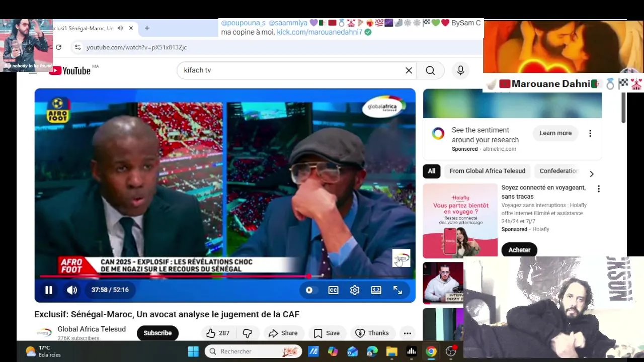644x362 pixels.
Task: Subscribe to Global Africa Telesud
Action: pos(157,333)
